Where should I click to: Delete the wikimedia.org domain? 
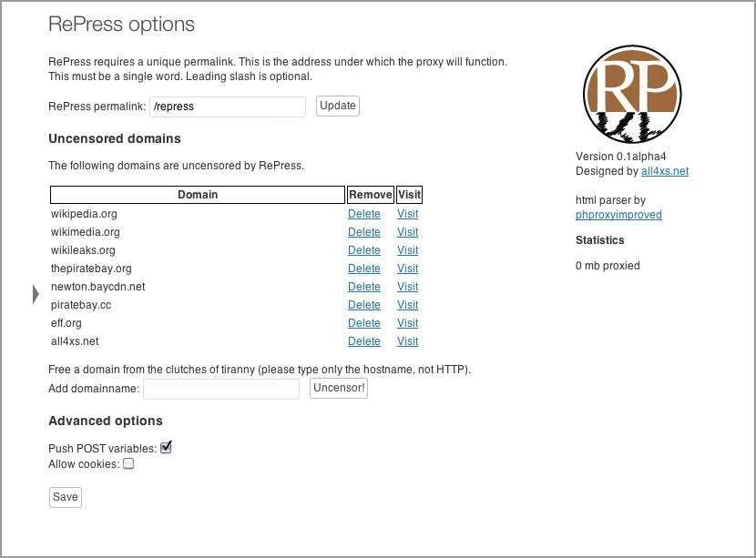coord(364,232)
